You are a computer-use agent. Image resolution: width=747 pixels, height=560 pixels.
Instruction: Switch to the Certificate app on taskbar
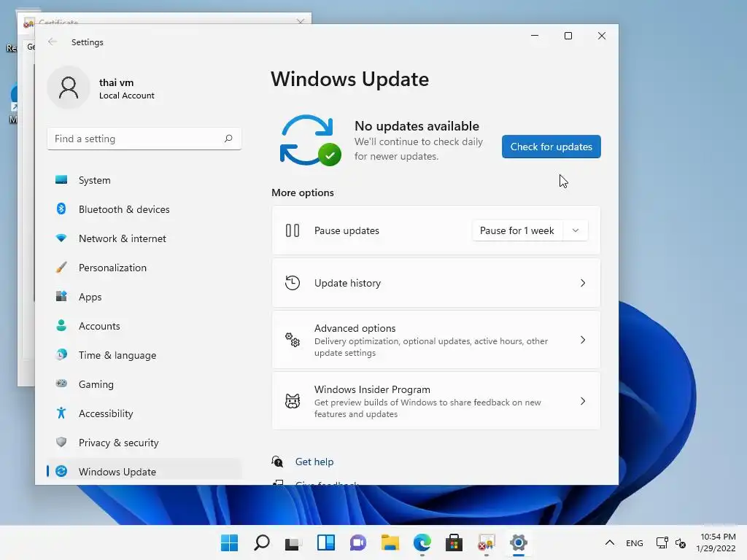pos(487,542)
